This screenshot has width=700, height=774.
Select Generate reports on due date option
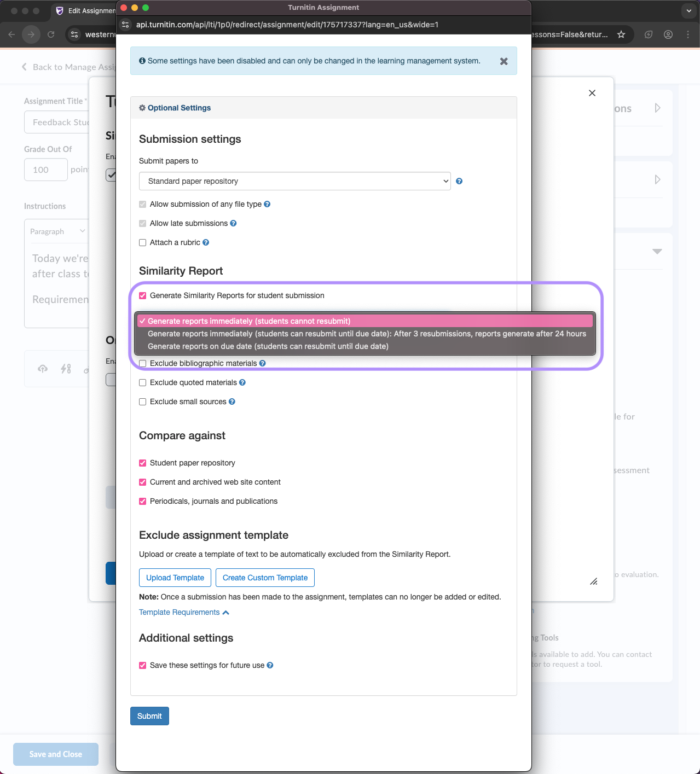coord(268,346)
